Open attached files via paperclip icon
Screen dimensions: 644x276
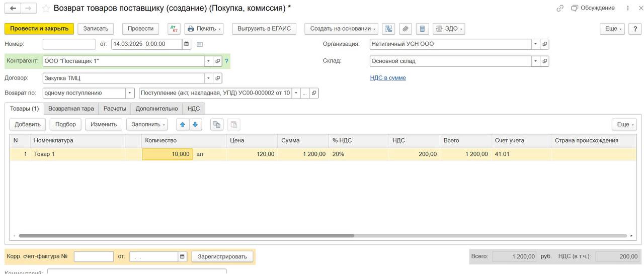406,29
